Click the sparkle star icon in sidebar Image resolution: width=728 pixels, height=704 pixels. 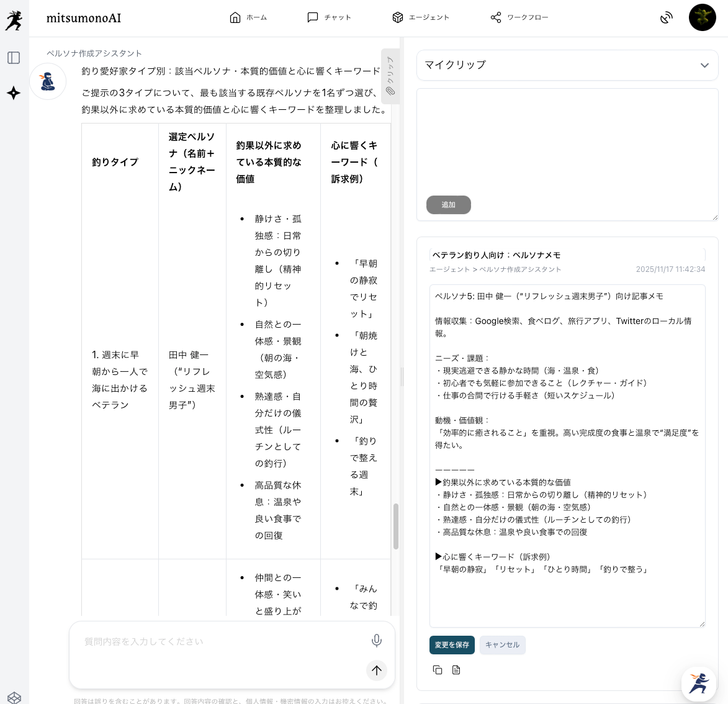[14, 93]
